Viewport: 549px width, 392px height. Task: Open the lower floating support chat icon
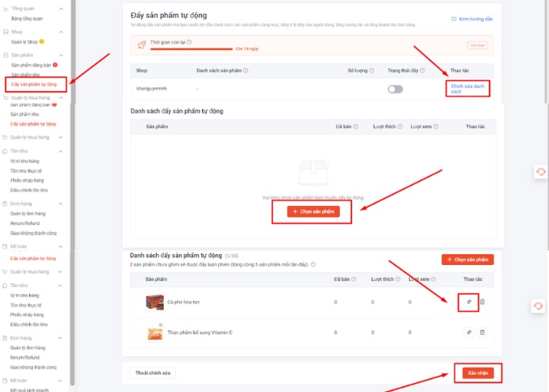pyautogui.click(x=540, y=305)
